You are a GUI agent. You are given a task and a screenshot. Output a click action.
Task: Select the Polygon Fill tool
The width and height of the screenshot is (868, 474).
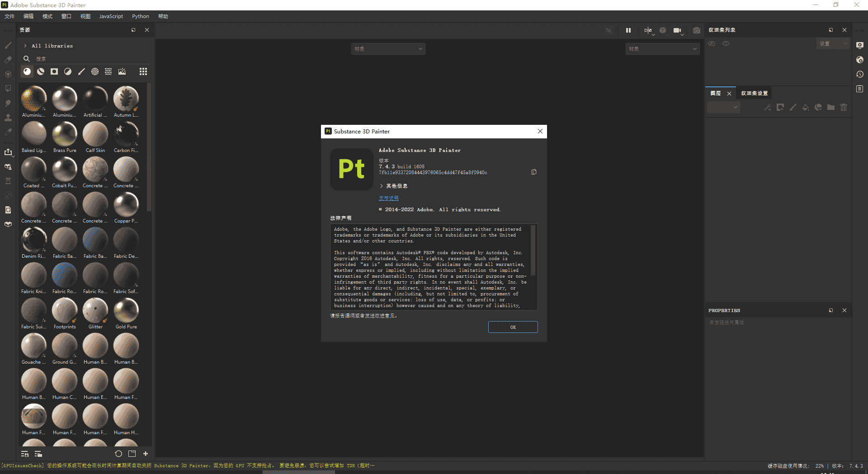tap(8, 88)
